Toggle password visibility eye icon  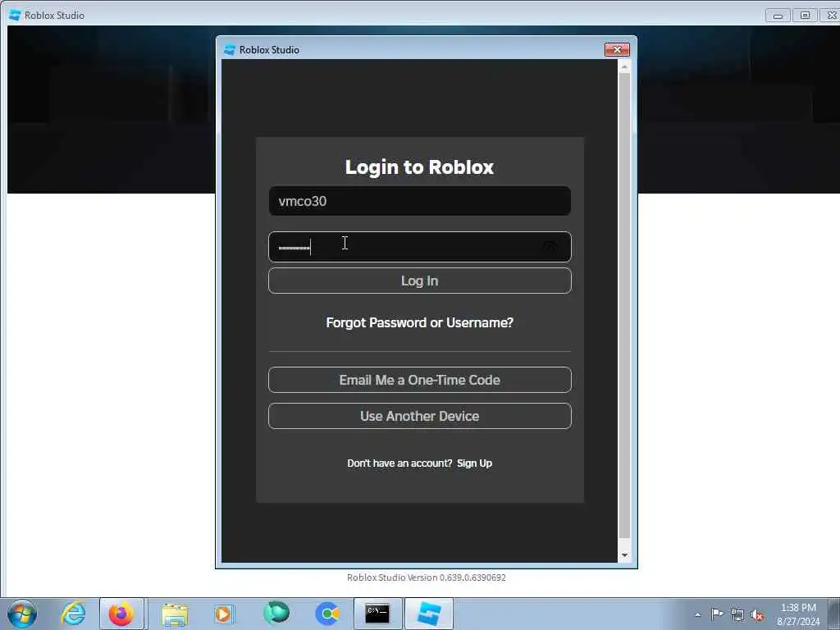click(x=550, y=246)
